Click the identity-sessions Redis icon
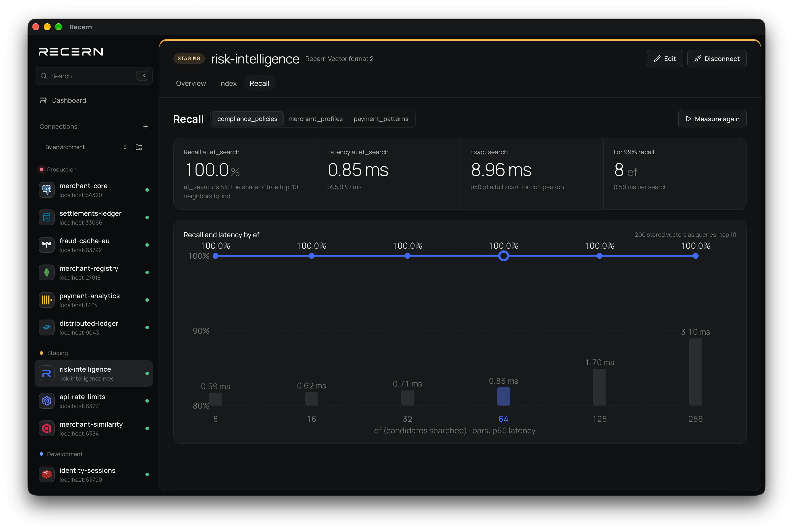Viewport: 793px width, 532px height. [47, 475]
